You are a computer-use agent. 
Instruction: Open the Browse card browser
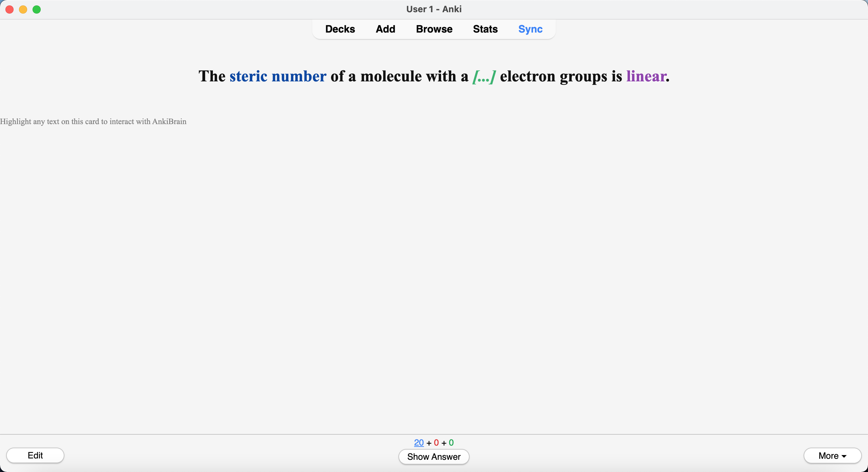point(434,29)
